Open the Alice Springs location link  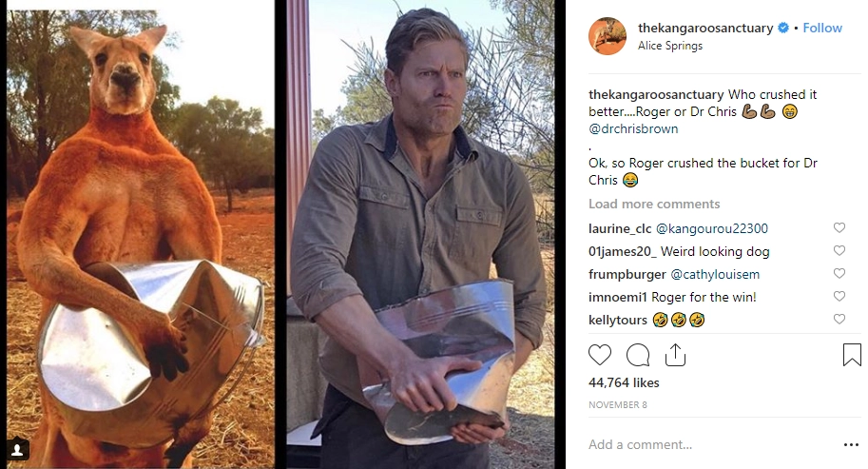point(672,45)
